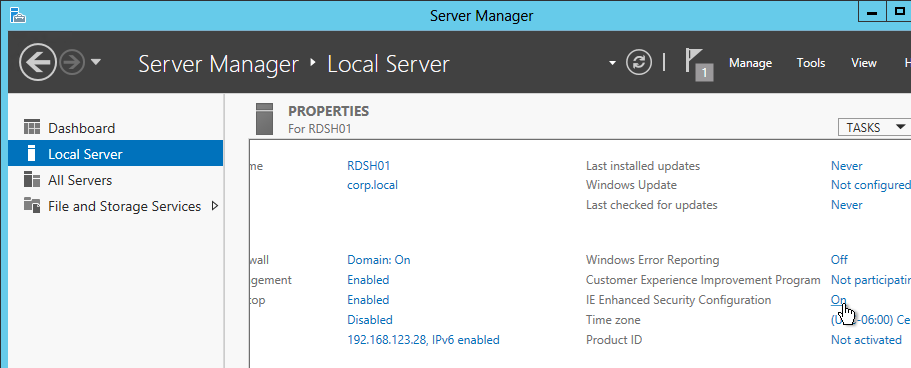Expand File and Storage Services submenu arrow

click(215, 206)
